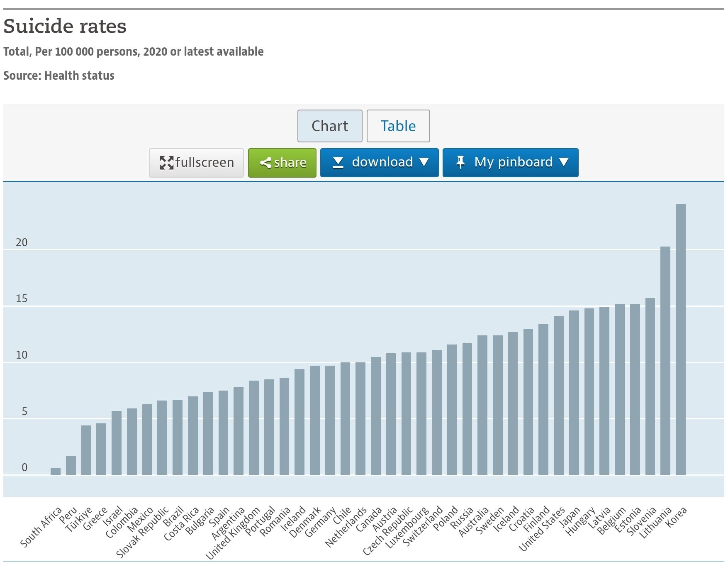Select the Slovenia bar in the chart
Image resolution: width=728 pixels, height=562 pixels.
650,386
